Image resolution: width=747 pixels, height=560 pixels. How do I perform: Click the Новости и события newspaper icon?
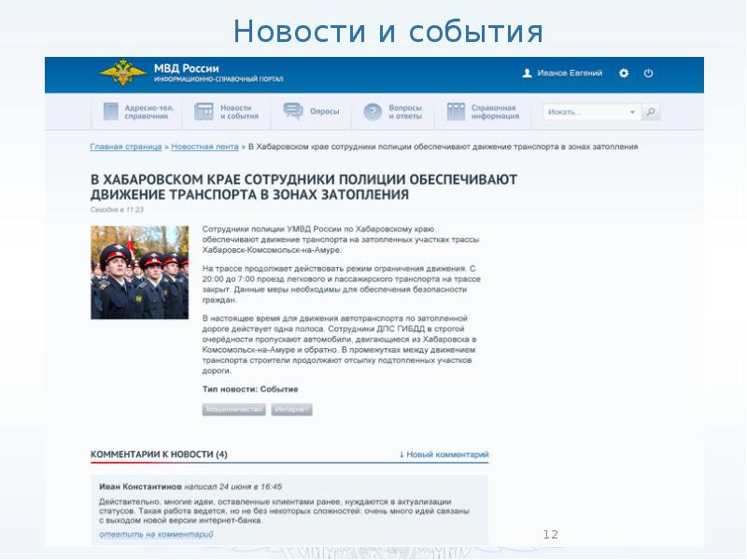click(x=204, y=112)
